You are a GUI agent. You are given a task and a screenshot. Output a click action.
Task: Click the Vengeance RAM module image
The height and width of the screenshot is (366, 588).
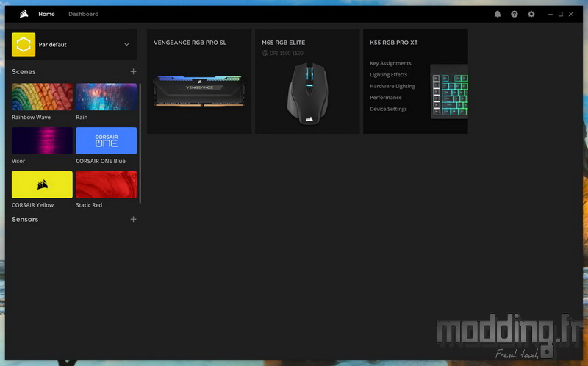pos(199,90)
